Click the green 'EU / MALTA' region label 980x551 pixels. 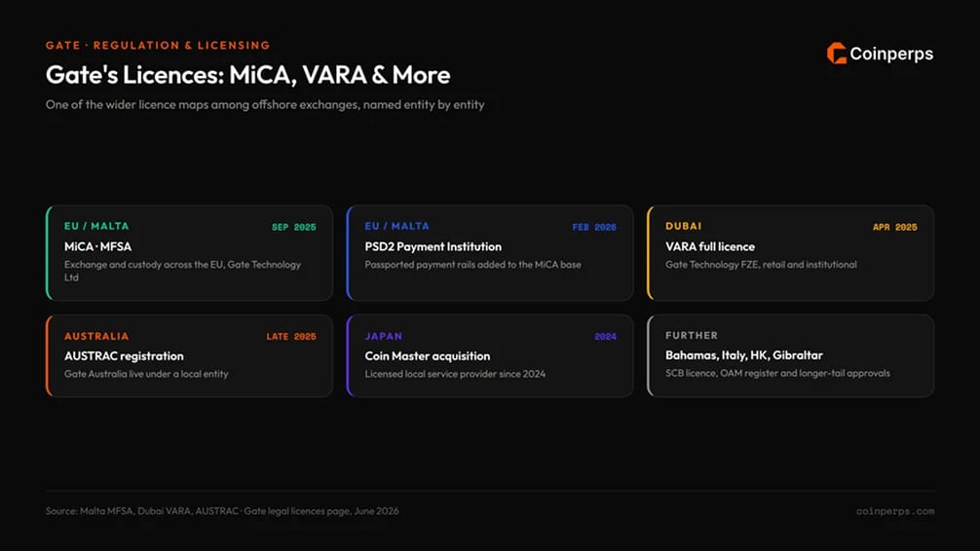coord(96,226)
